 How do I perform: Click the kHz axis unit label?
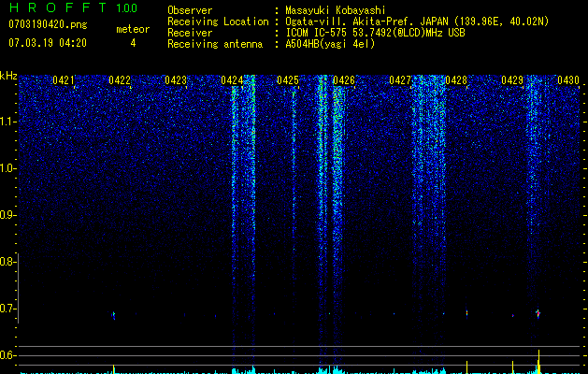[x=8, y=76]
